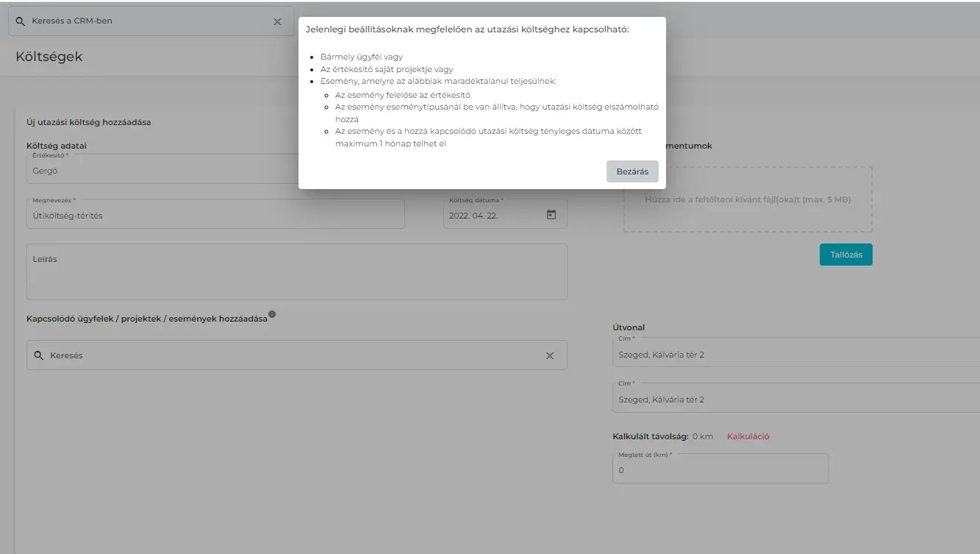
Task: Focus the Keresés related items search input
Action: coord(294,355)
